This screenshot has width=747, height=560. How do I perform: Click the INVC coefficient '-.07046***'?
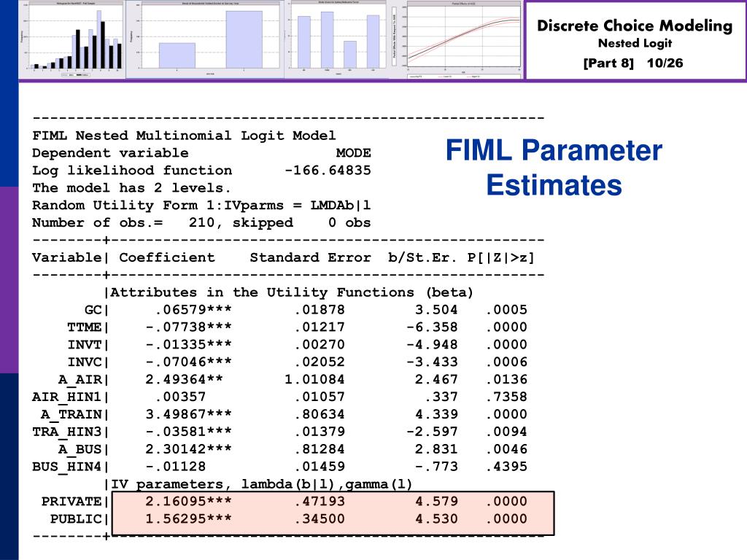189,362
